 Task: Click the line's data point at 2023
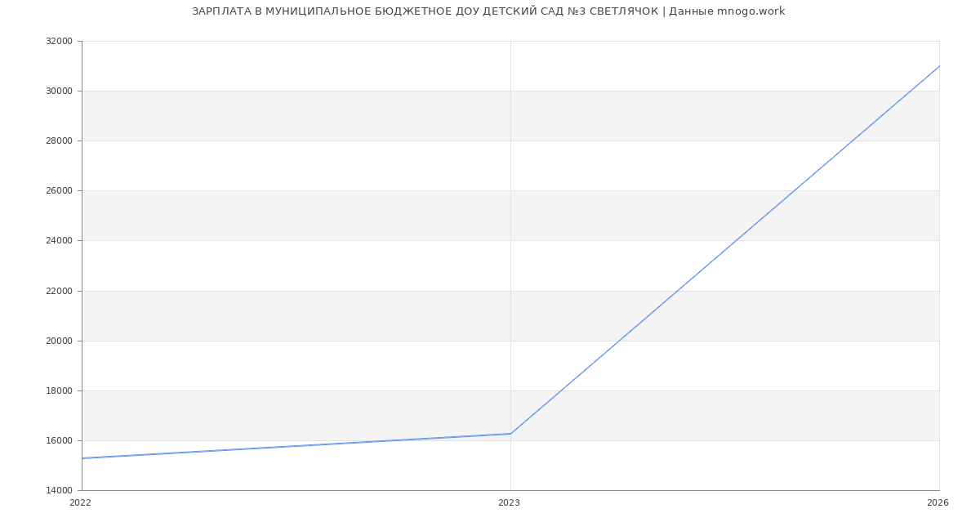pyautogui.click(x=510, y=434)
